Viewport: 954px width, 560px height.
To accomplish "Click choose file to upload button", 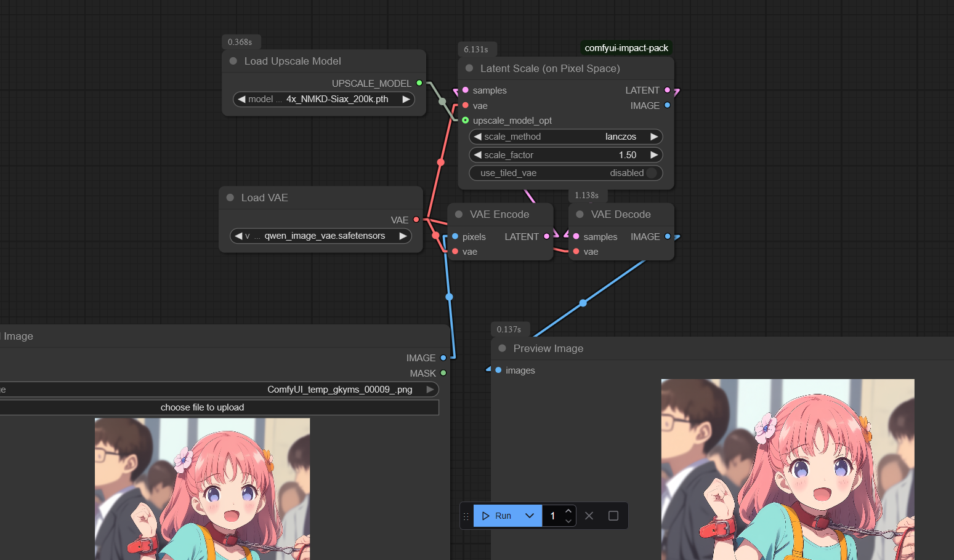I will tap(219, 407).
